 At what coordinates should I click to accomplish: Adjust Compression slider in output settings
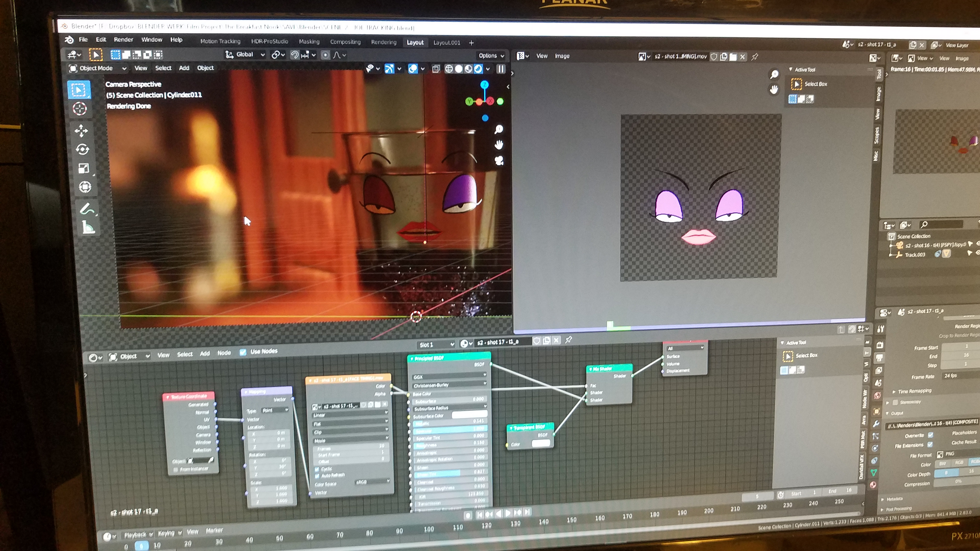pyautogui.click(x=957, y=482)
